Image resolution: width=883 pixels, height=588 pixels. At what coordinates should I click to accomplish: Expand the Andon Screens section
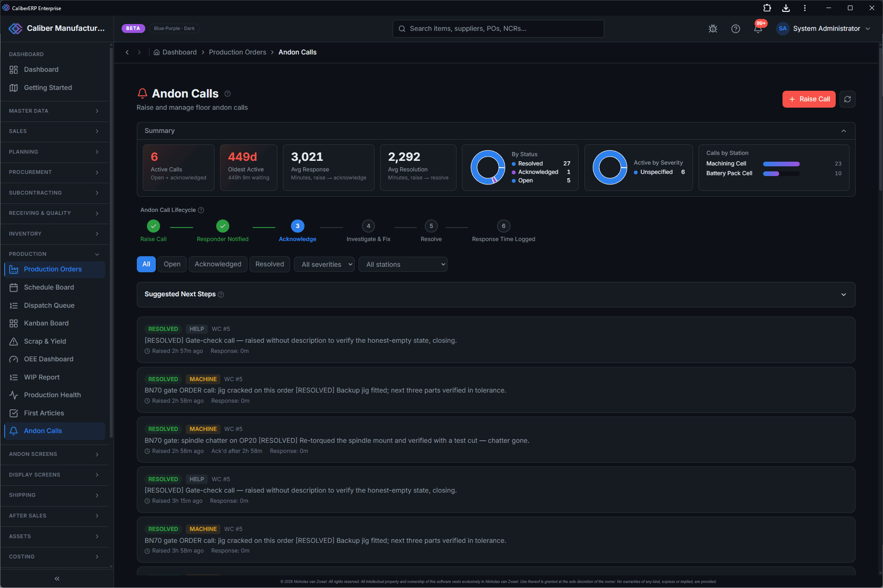coord(54,454)
